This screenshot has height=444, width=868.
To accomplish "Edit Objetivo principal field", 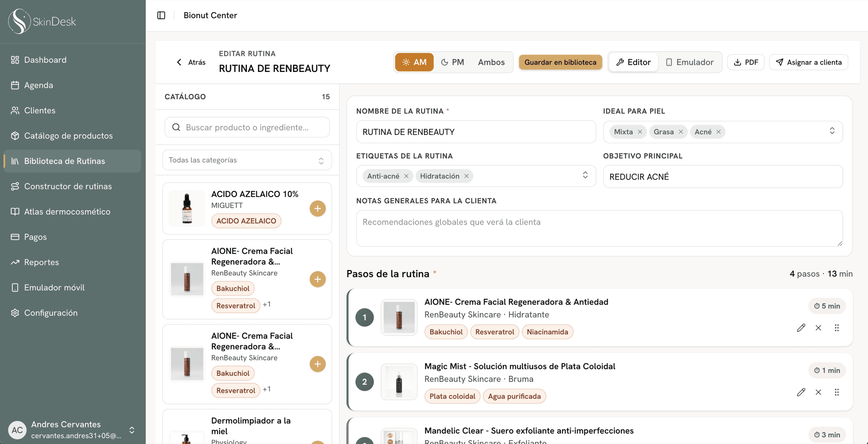I will click(723, 176).
